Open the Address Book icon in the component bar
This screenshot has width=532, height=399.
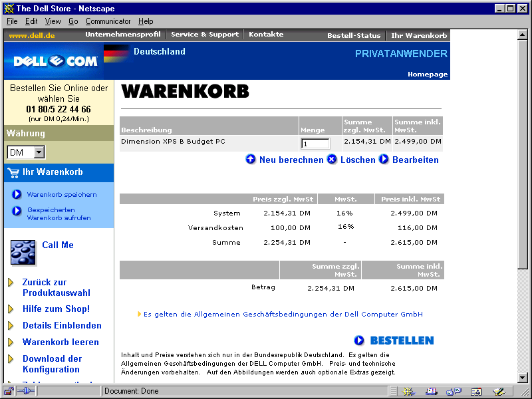pyautogui.click(x=476, y=392)
